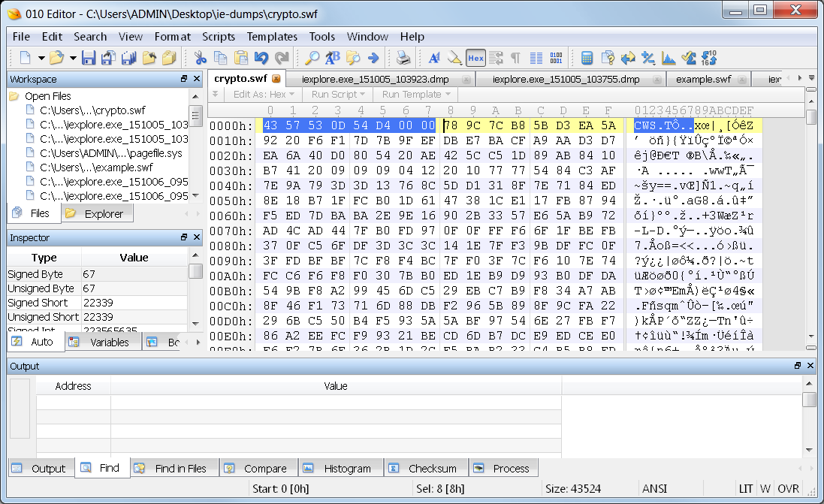Viewport: 824px width, 504px height.
Task: Open the Histogram bottom tab
Action: (x=340, y=468)
